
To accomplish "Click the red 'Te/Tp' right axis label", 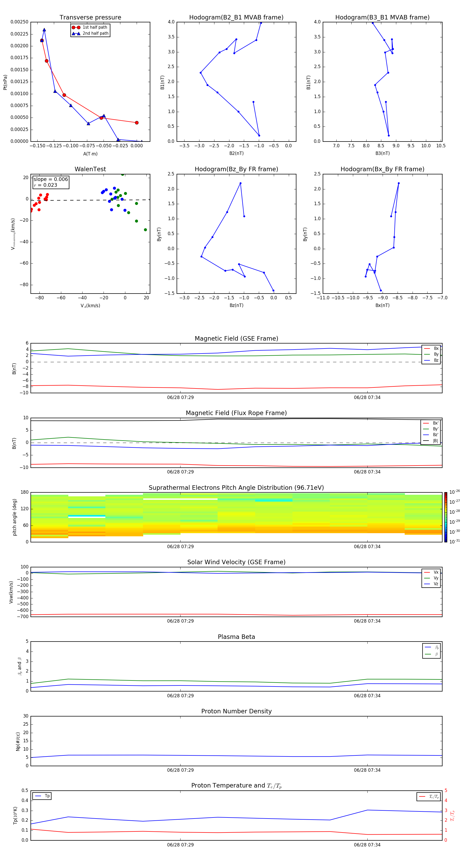I will (452, 816).
